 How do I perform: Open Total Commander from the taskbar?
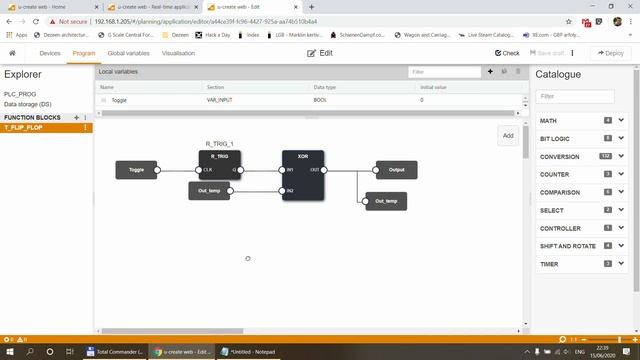point(115,351)
